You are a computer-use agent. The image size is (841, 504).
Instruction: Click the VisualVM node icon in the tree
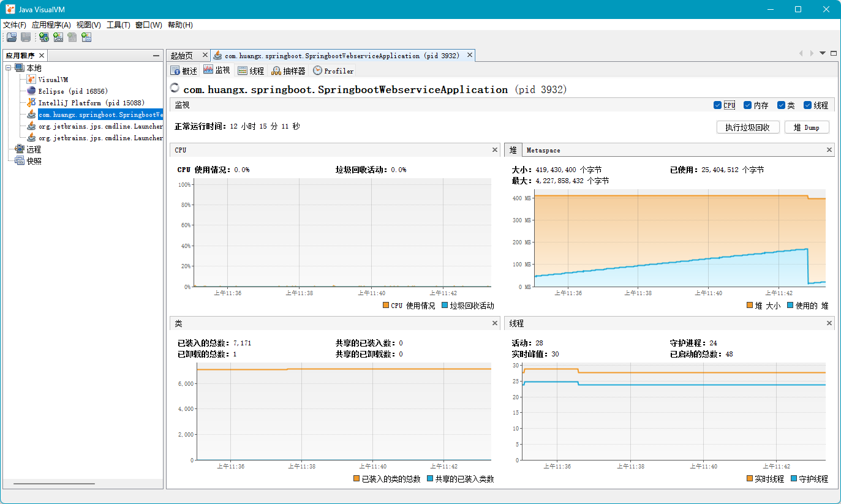(x=31, y=80)
